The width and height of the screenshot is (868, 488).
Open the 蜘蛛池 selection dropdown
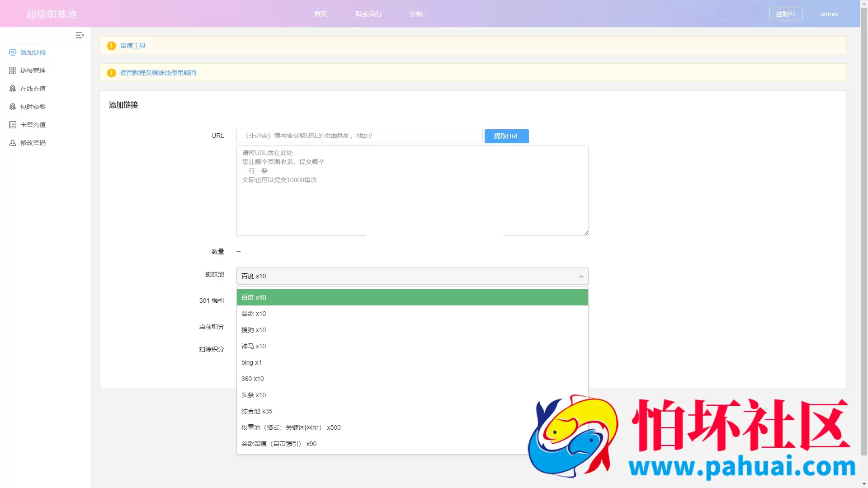[x=411, y=276]
